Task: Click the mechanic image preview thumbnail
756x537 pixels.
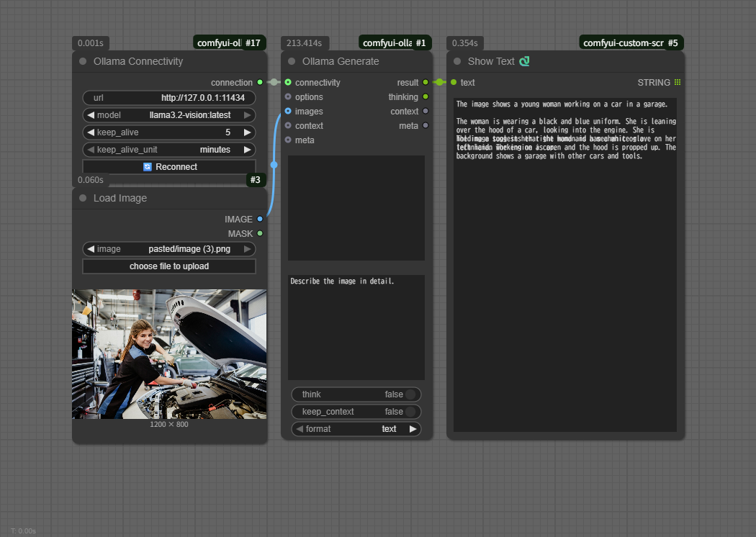Action: pyautogui.click(x=169, y=353)
